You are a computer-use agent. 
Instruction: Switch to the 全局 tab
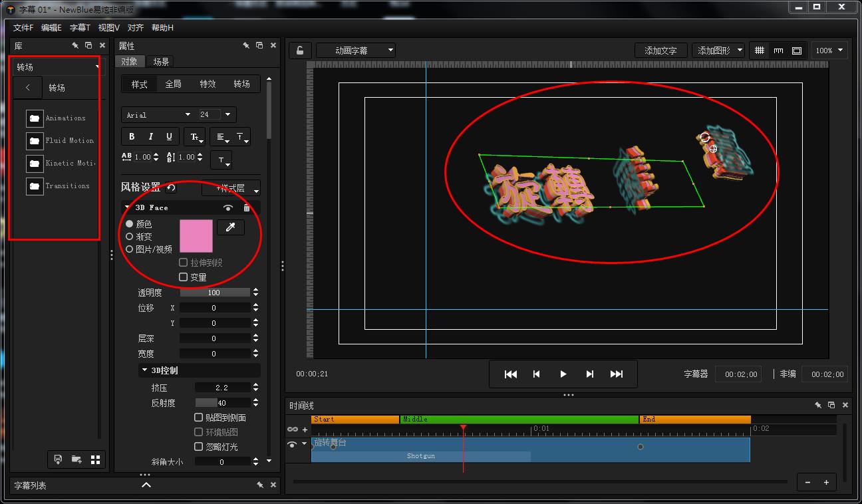click(173, 84)
